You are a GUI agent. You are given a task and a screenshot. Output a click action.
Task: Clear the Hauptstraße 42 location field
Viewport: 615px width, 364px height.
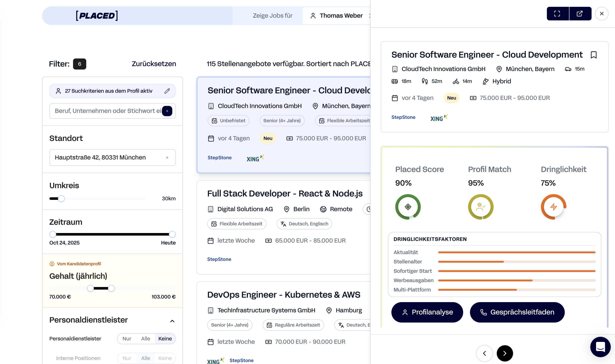pos(167,158)
